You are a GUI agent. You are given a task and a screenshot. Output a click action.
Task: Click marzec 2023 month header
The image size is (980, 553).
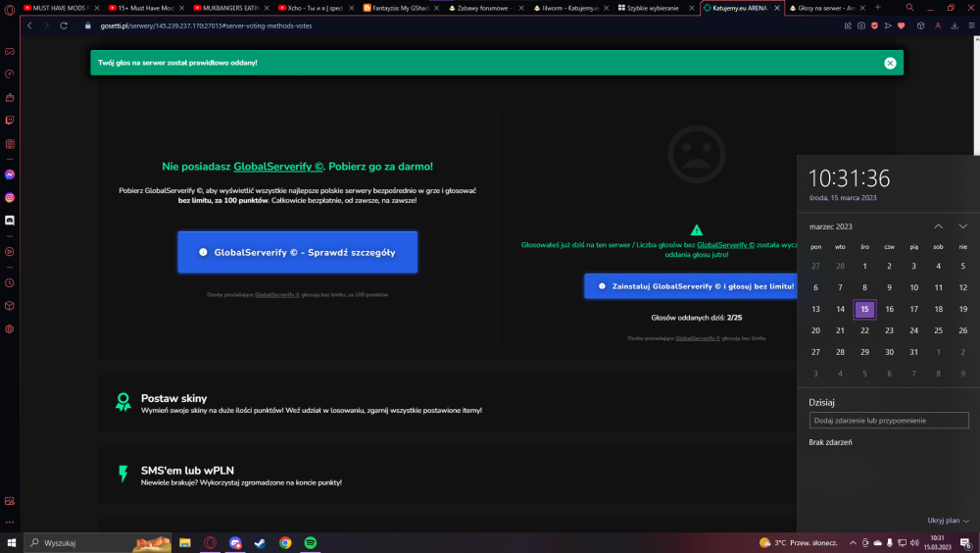[831, 226]
